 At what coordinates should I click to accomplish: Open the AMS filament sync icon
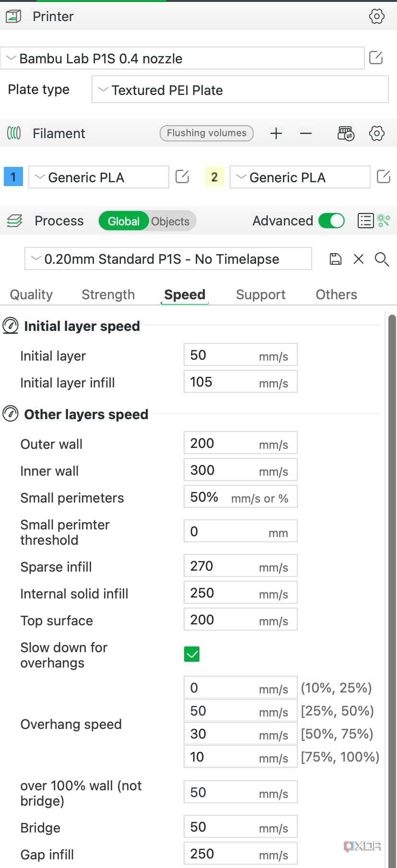[346, 133]
